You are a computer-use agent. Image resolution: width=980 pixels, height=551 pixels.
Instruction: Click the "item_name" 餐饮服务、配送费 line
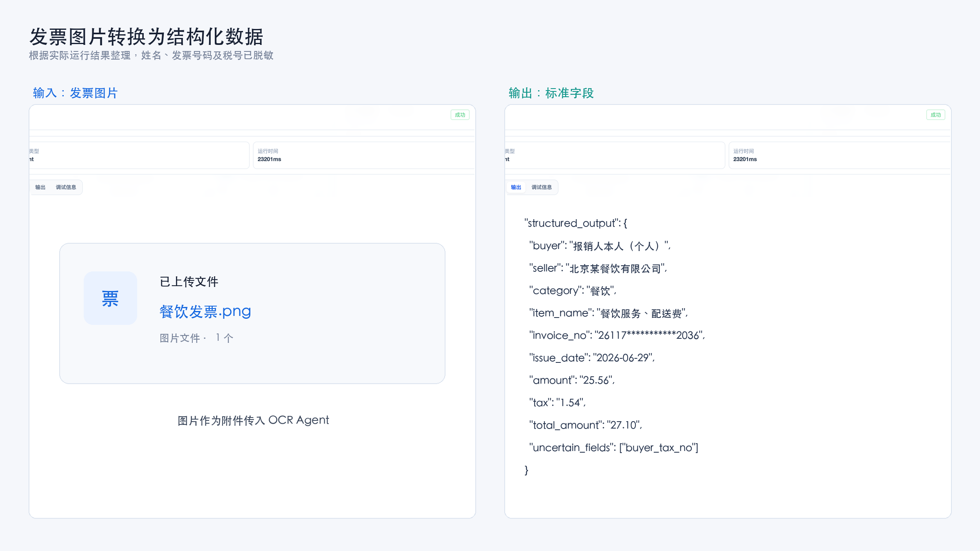(609, 313)
